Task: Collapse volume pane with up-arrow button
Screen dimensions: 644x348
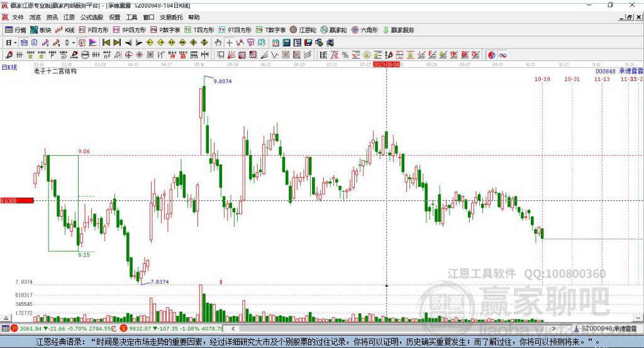Action: [x=6, y=318]
